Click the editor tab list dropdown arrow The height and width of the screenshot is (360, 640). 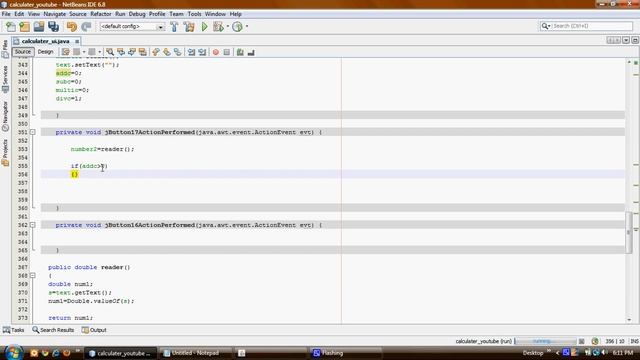[x=626, y=40]
